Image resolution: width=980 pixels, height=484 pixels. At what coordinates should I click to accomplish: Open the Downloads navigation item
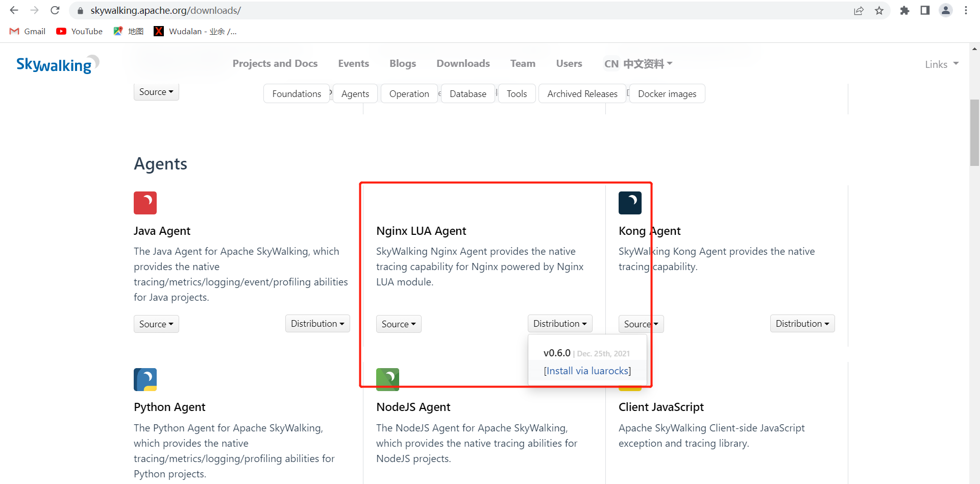(x=463, y=63)
